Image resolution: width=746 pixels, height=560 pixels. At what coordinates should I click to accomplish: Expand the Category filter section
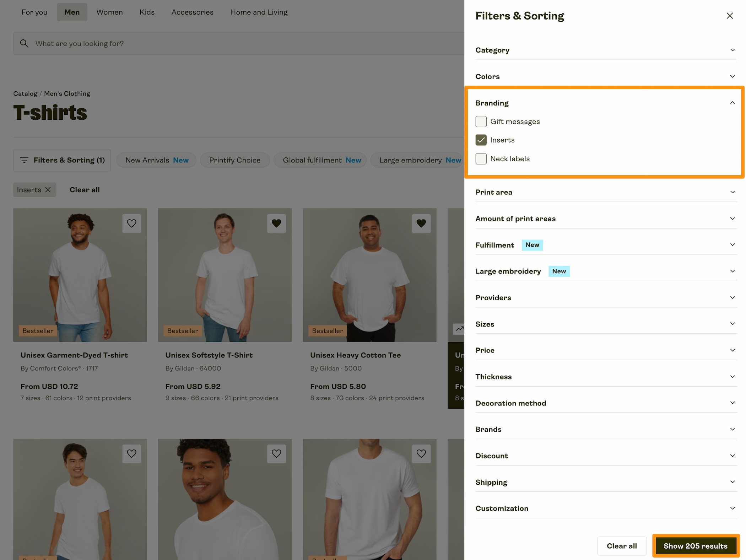(x=606, y=50)
